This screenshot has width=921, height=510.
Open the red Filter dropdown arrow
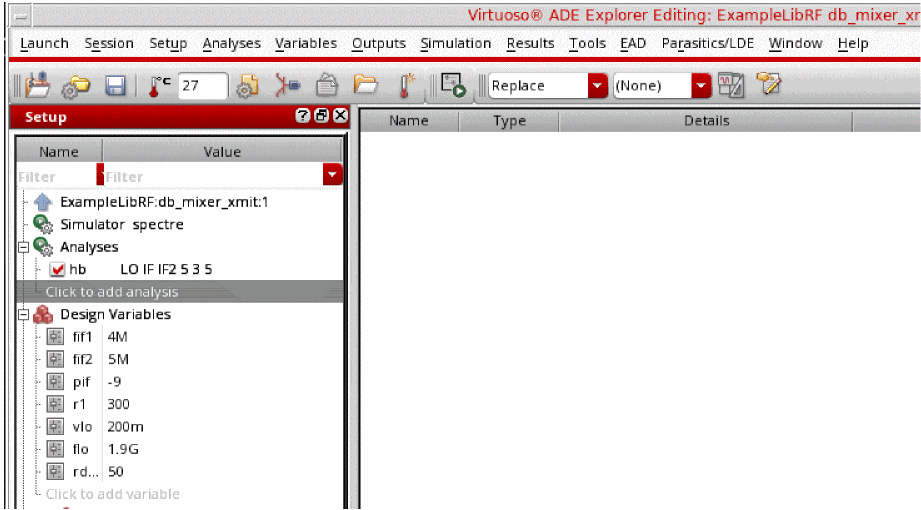tap(332, 175)
